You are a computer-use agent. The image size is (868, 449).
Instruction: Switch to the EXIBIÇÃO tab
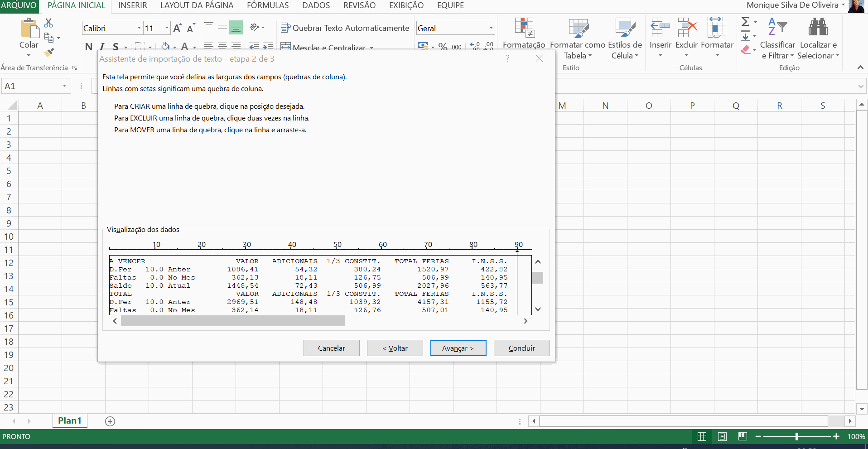click(x=406, y=5)
